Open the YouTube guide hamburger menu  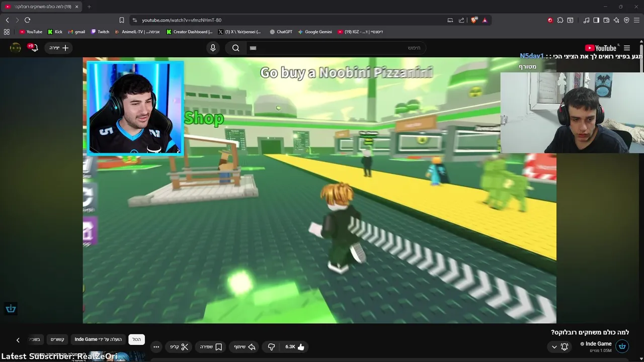(627, 48)
